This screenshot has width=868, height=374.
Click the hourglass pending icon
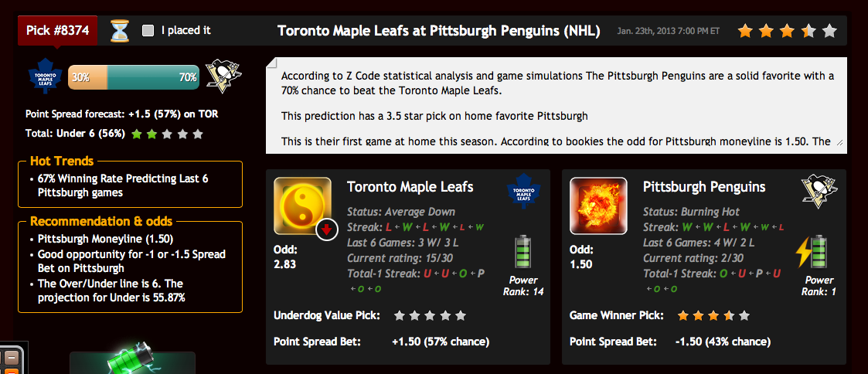click(120, 30)
